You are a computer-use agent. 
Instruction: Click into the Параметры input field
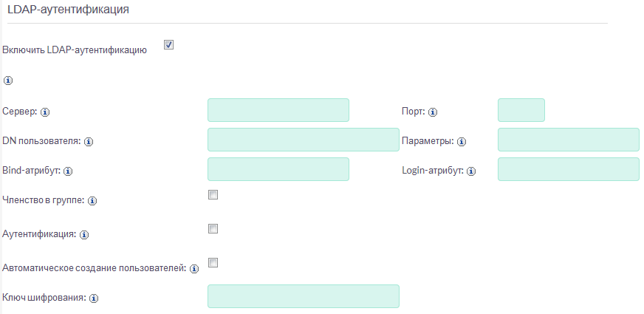point(569,140)
